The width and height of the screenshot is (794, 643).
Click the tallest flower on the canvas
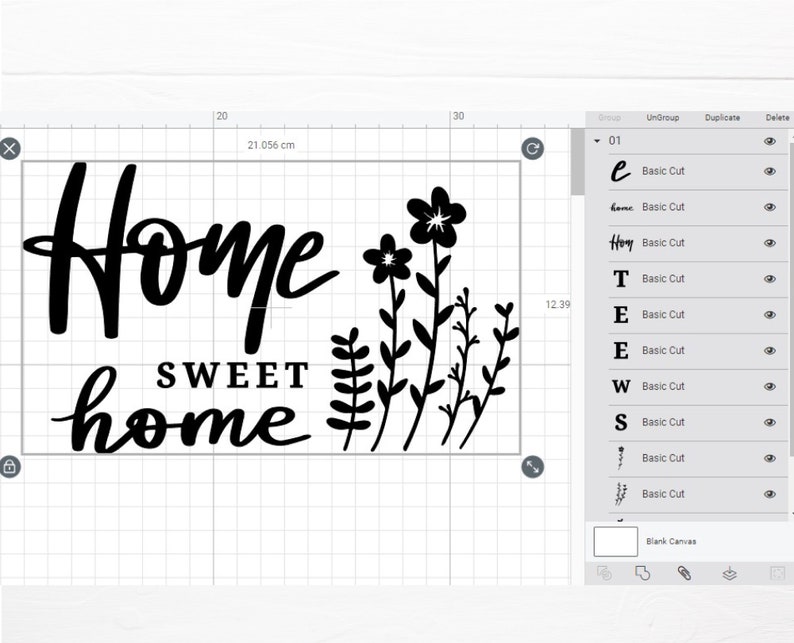[436, 217]
